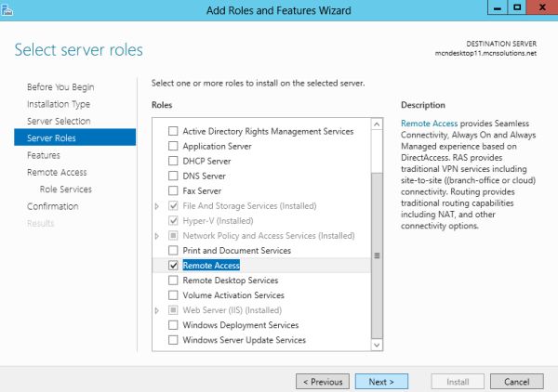Enable Remote Desktop Services role
The image size is (558, 392).
pos(172,280)
